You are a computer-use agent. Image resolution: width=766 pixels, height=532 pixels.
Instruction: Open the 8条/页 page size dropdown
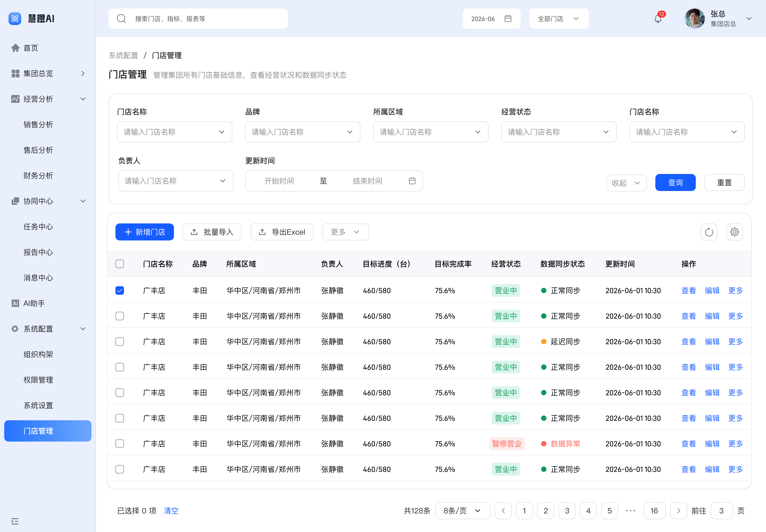click(x=462, y=511)
